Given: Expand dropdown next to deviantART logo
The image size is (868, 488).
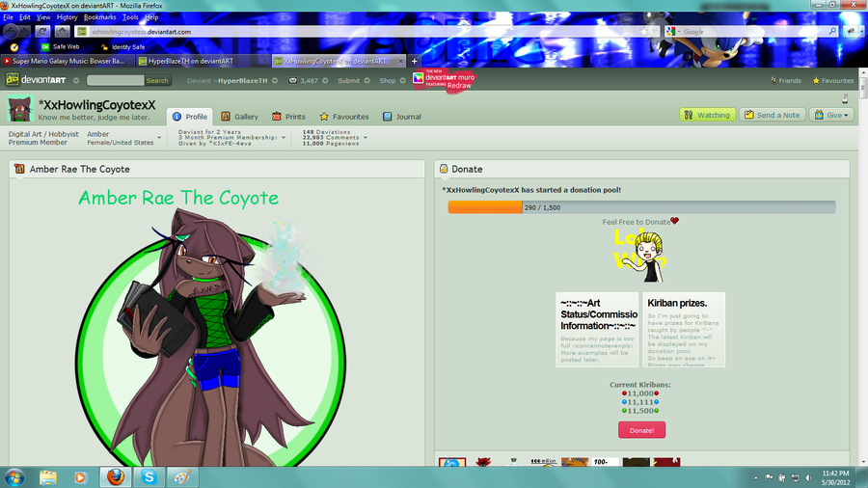Looking at the screenshot, I should pos(76,81).
